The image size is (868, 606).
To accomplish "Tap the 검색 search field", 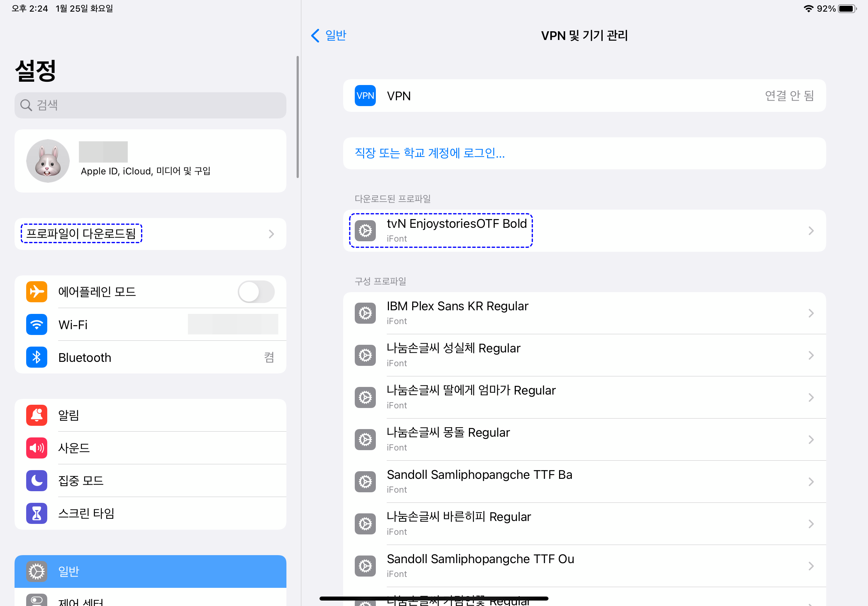I will click(x=150, y=105).
